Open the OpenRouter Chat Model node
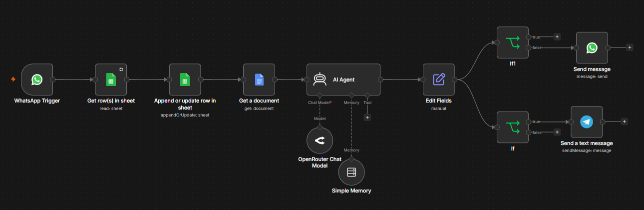The width and height of the screenshot is (644, 210). click(x=320, y=140)
